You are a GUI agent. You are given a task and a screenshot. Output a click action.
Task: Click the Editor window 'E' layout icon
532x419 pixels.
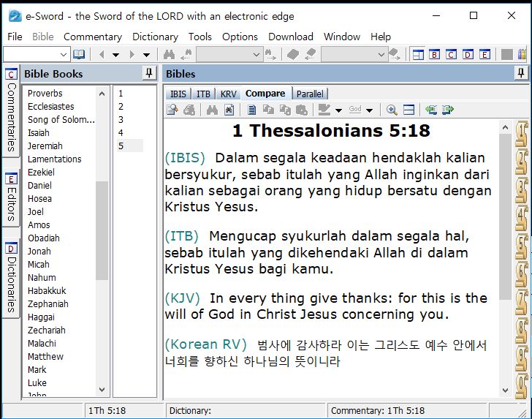484,54
